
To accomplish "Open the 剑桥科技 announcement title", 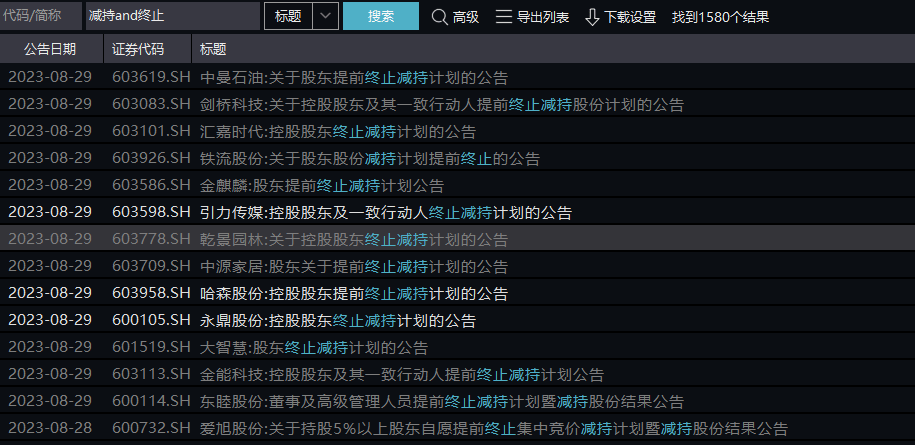I will 442,105.
